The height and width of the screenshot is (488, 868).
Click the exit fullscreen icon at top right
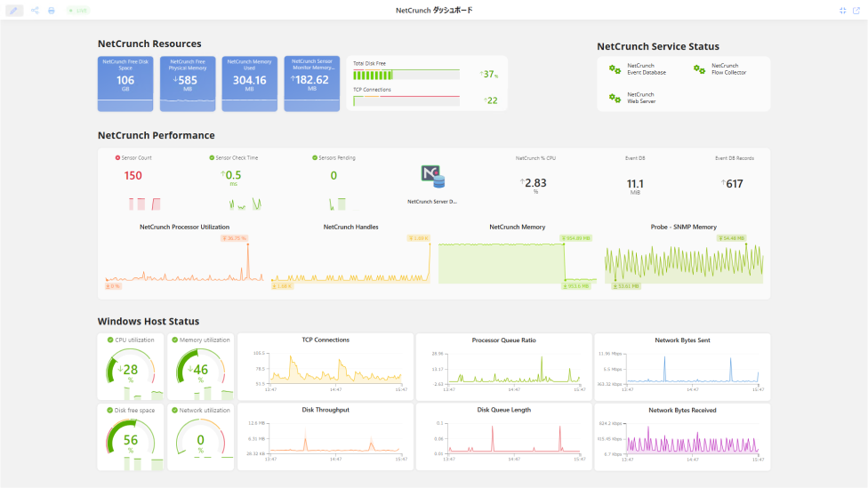pos(842,11)
